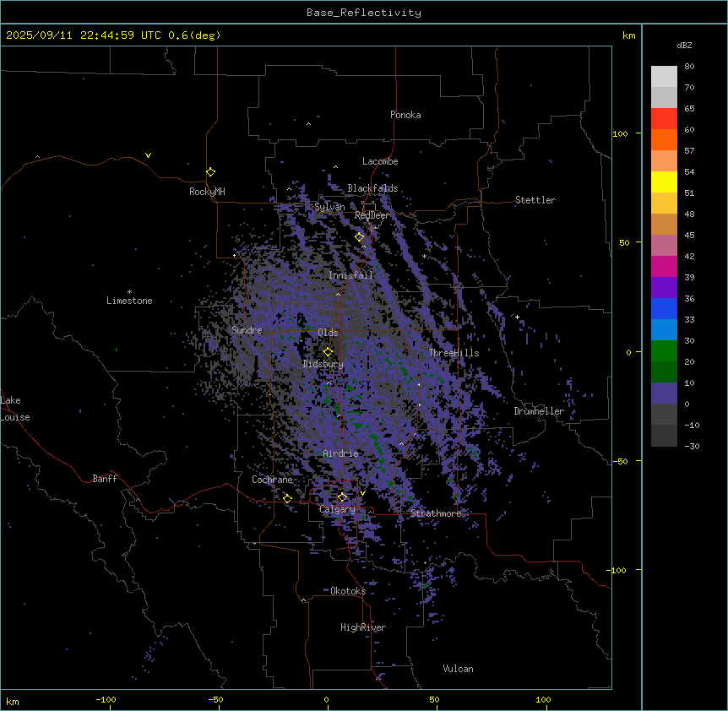This screenshot has width=728, height=711.
Task: Pick the bright green 20–30 dBZ swatch
Action: click(x=664, y=351)
